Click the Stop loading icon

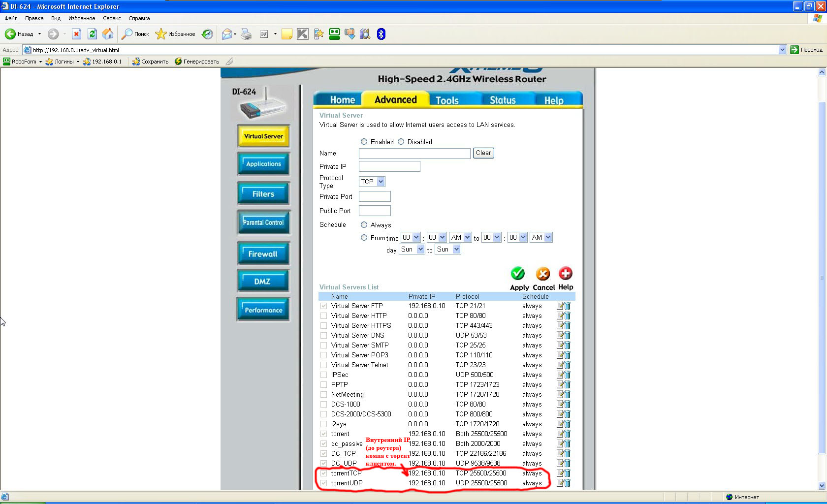(x=76, y=34)
